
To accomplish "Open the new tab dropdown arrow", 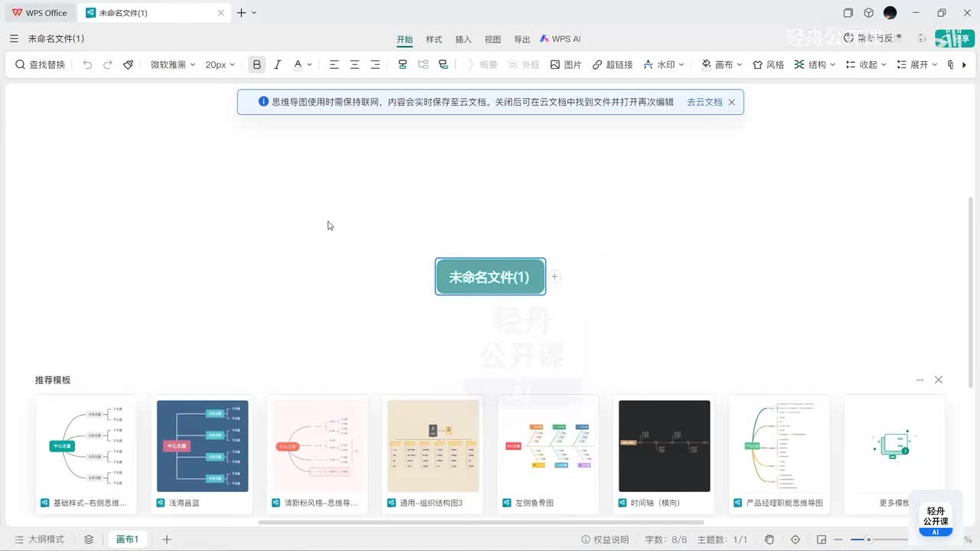I will coord(254,13).
